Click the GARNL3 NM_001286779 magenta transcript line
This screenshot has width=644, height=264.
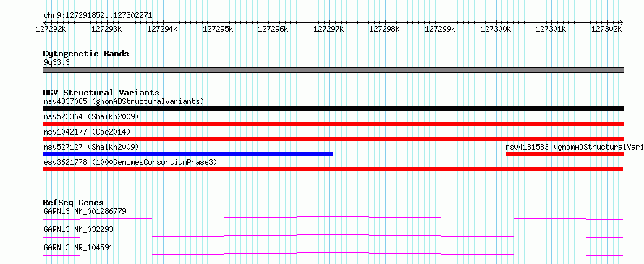coord(333,218)
